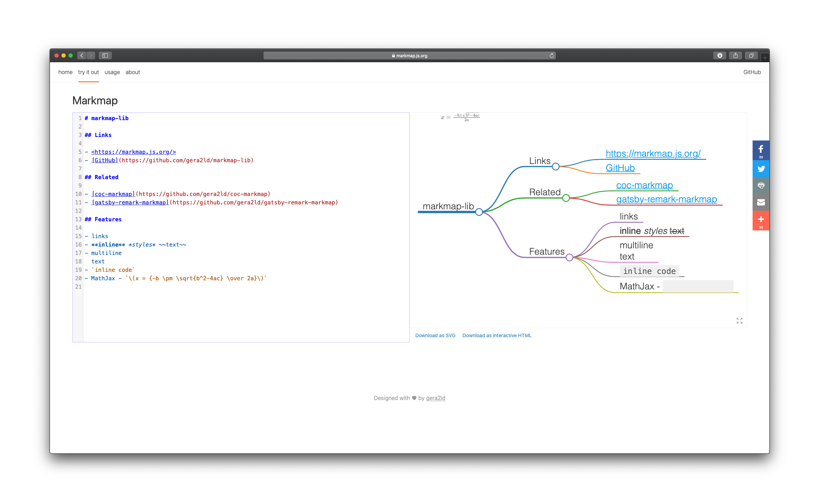Image resolution: width=819 pixels, height=504 pixels.
Task: Click the Safari share icon
Action: (735, 55)
